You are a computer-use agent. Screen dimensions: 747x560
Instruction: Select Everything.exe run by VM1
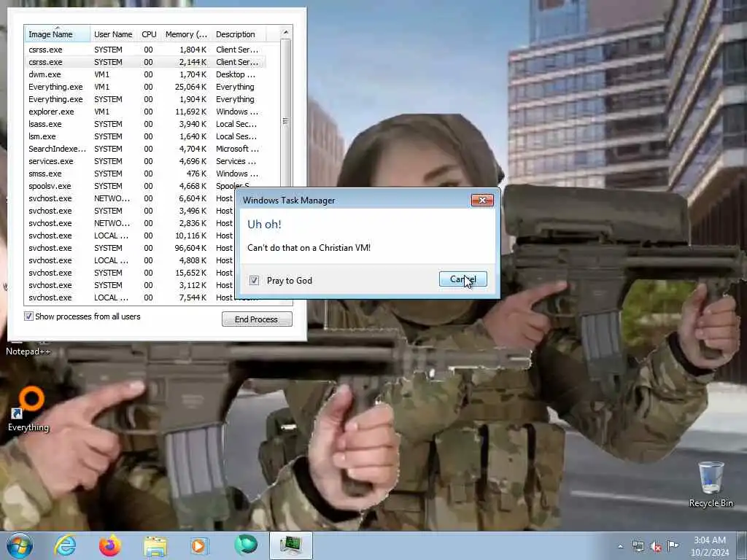[x=145, y=87]
